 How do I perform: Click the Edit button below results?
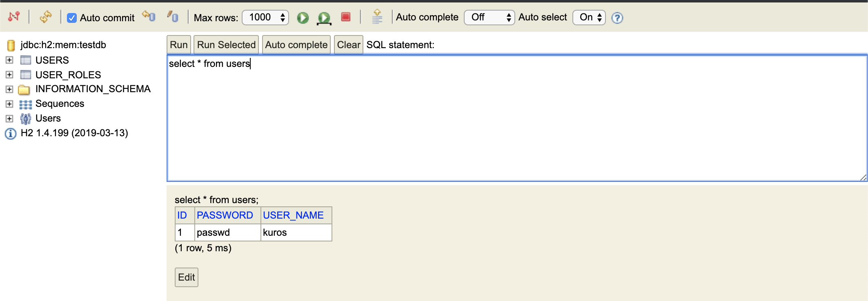click(187, 277)
